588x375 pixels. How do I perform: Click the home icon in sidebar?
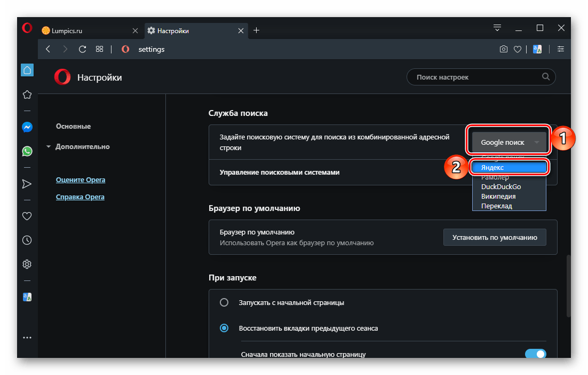pos(27,70)
